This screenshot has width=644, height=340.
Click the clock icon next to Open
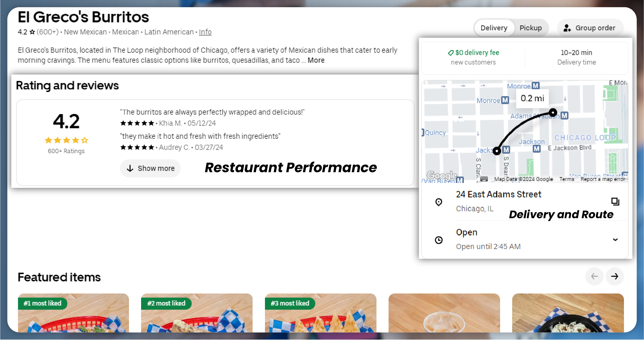point(439,240)
